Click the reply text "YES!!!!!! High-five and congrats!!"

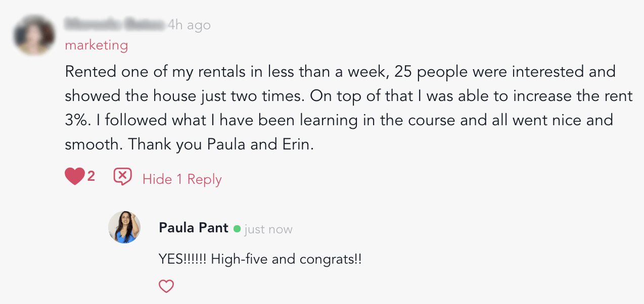[x=260, y=260]
